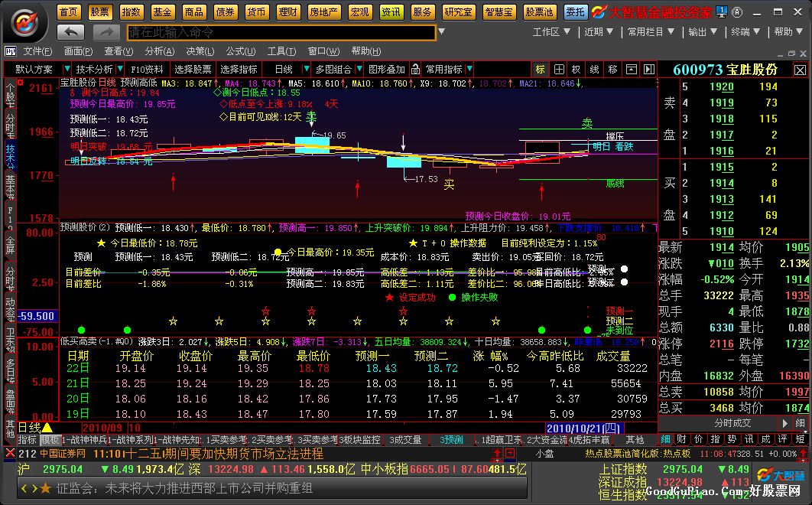Click the 大智慧 logo in bottom right

(781, 475)
